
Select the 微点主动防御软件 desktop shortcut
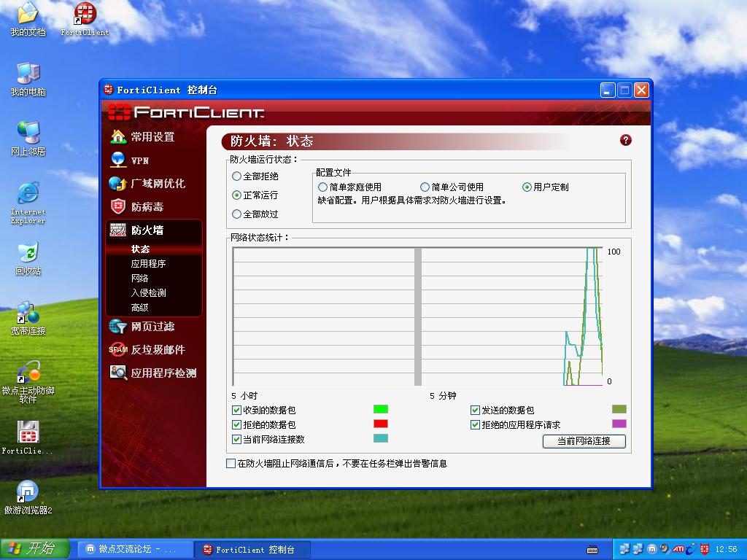tap(28, 382)
